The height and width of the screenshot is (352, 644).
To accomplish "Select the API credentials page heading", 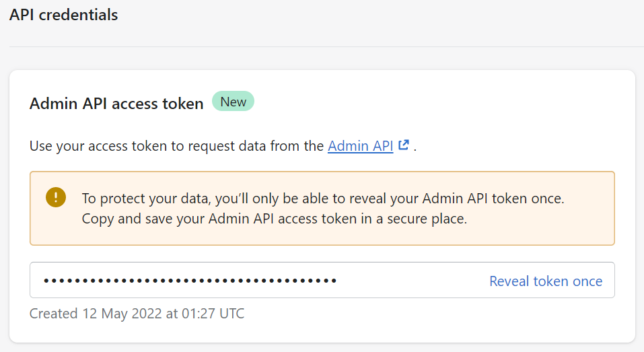I will tap(64, 15).
